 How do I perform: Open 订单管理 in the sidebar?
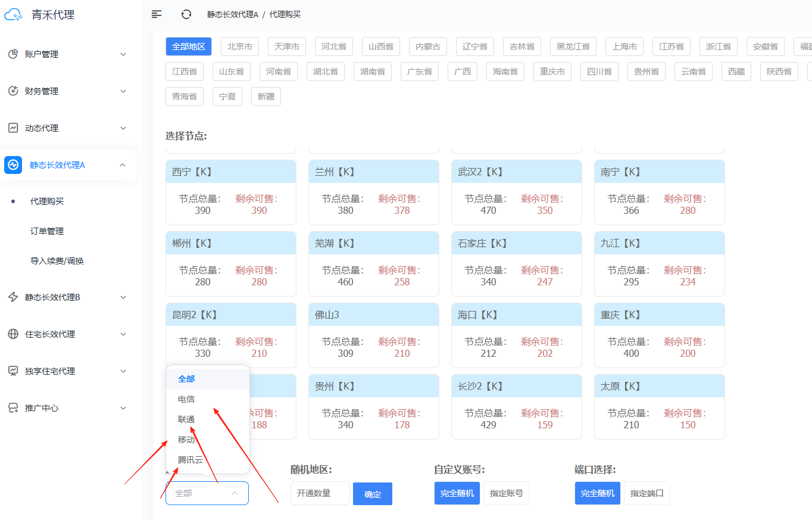tap(47, 231)
